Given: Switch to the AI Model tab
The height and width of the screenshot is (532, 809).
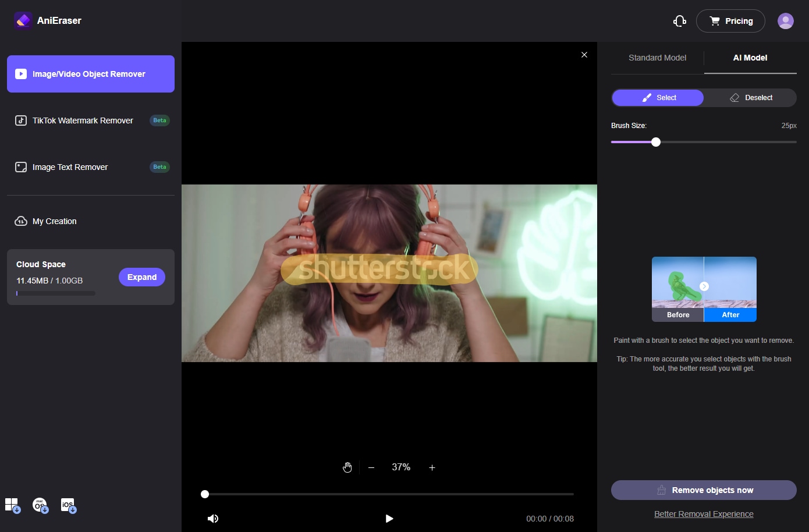Looking at the screenshot, I should pos(750,58).
